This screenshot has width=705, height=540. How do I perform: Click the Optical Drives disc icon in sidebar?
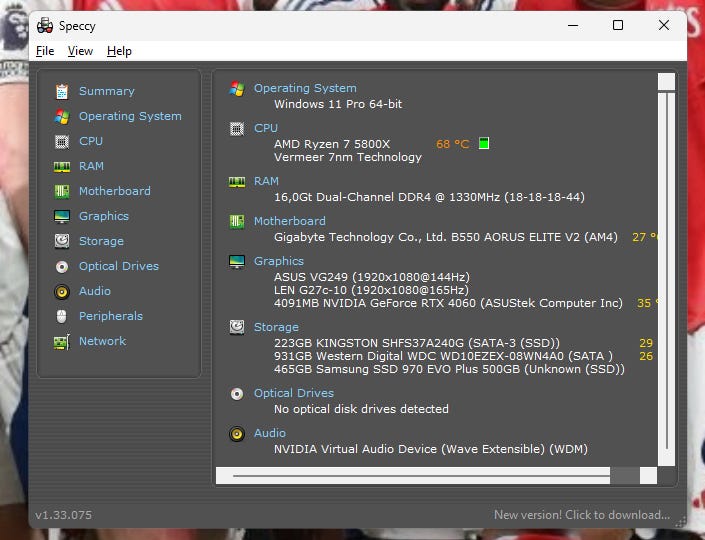coord(62,267)
